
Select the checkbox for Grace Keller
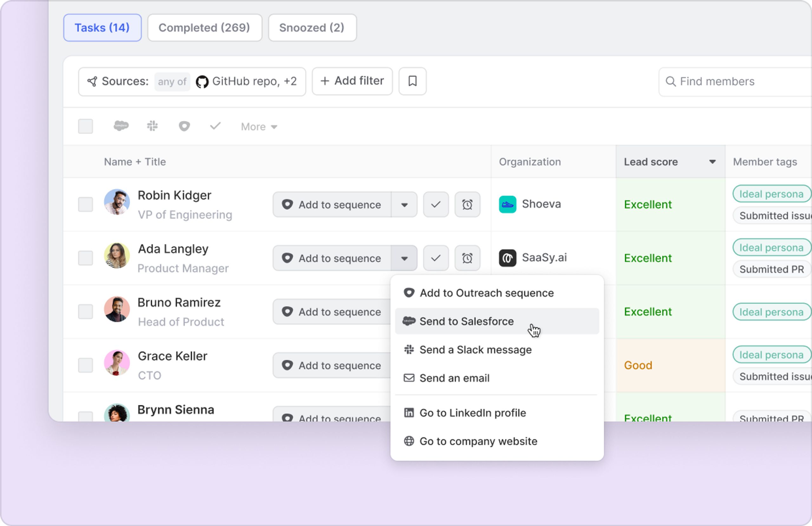point(85,365)
